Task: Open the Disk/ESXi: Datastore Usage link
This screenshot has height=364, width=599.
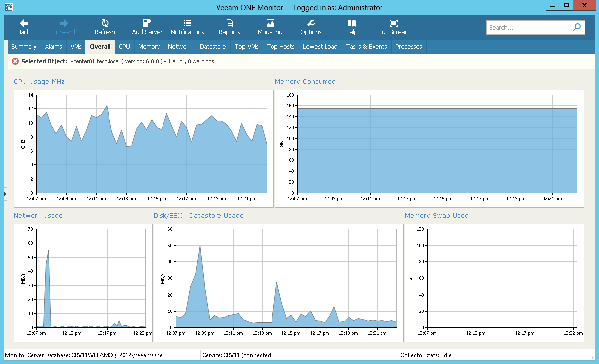Action: click(199, 215)
